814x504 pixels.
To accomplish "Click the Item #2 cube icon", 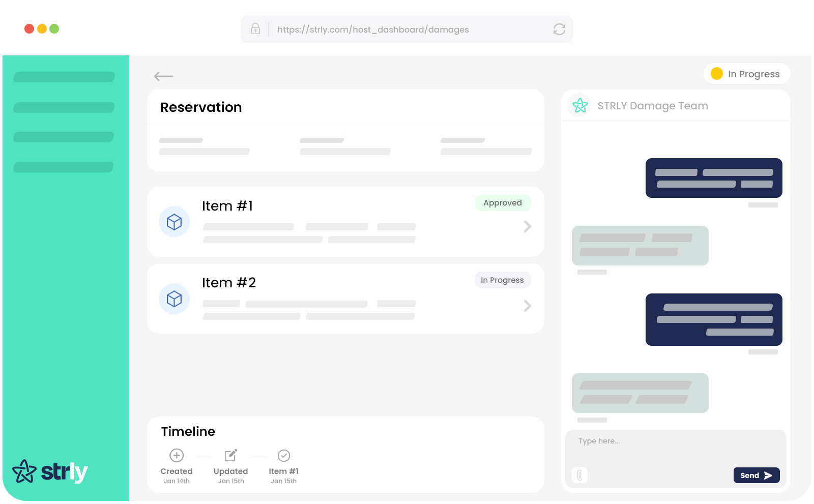I will [x=174, y=299].
